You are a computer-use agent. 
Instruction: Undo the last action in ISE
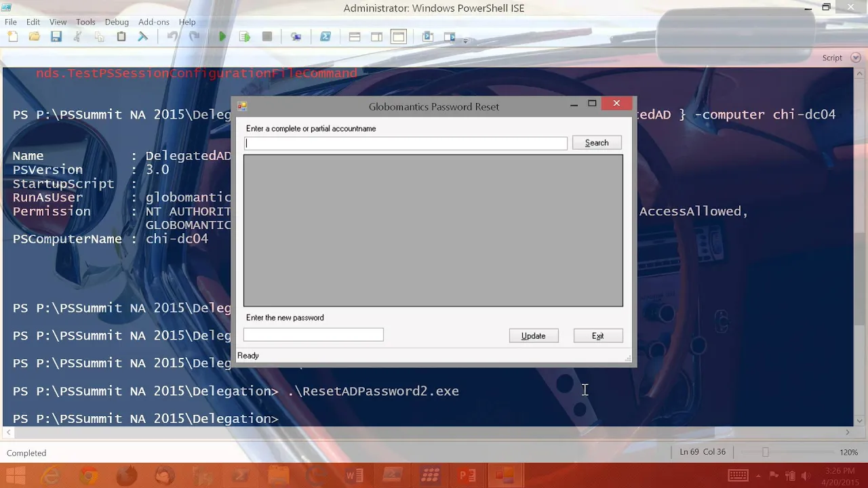[172, 37]
